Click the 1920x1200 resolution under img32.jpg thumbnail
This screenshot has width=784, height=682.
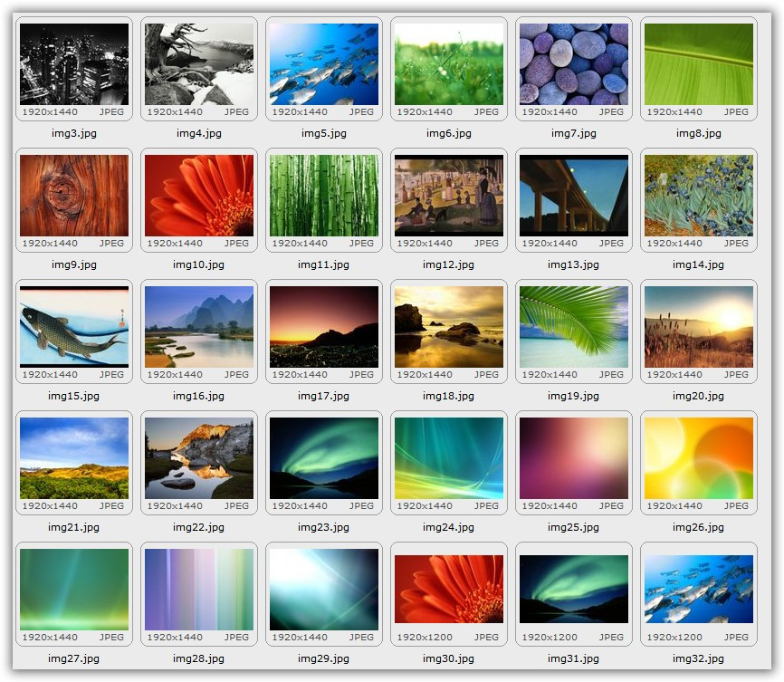[x=674, y=638]
